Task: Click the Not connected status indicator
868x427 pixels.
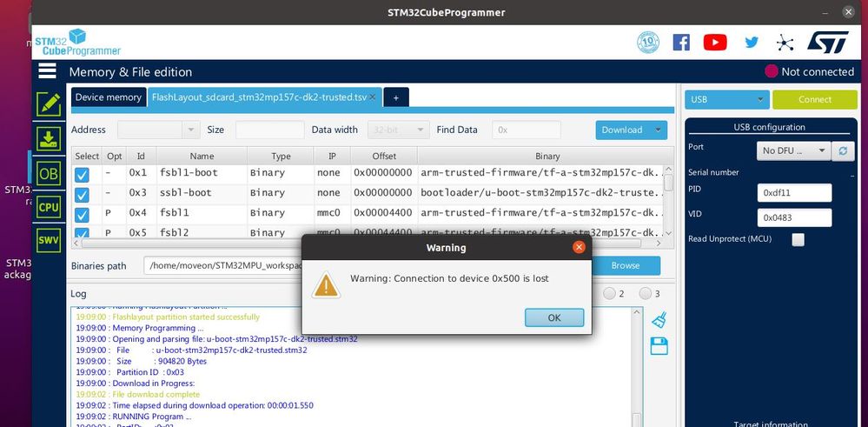Action: pyautogui.click(x=809, y=71)
